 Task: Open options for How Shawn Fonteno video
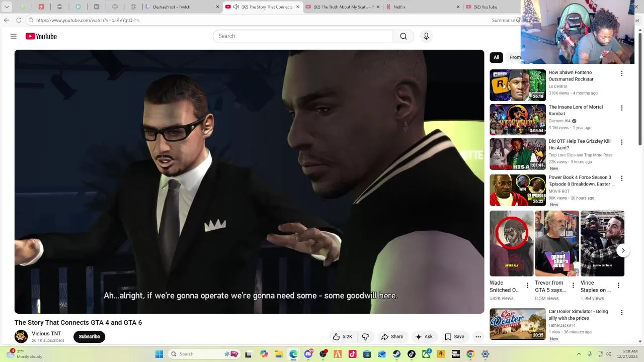(621, 73)
